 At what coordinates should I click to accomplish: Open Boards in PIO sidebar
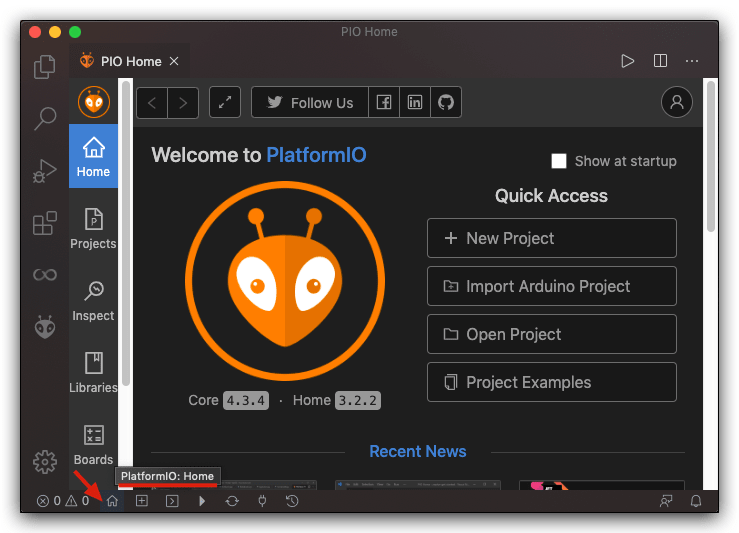(93, 444)
